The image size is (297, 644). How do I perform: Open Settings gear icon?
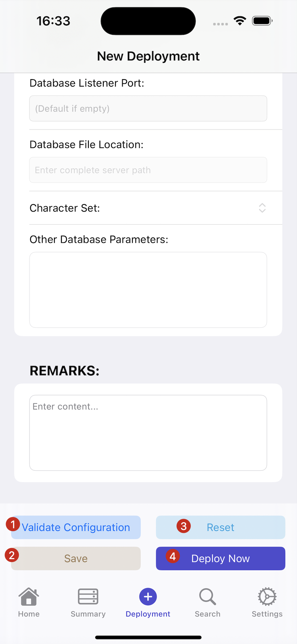pyautogui.click(x=267, y=596)
